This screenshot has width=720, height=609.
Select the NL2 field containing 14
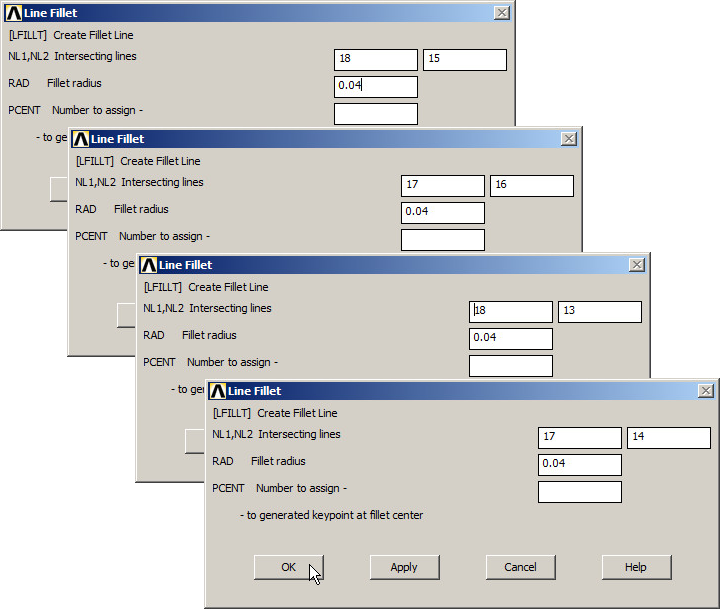point(668,438)
